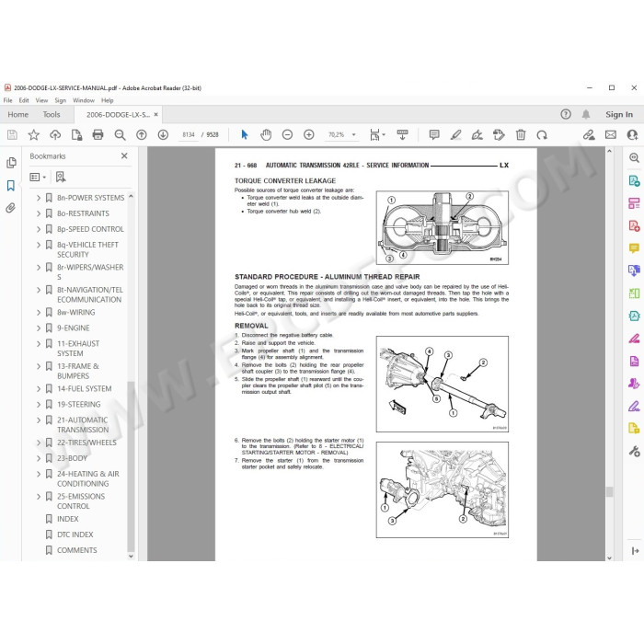This screenshot has width=644, height=644.
Task: Save the file using the floppy icon
Action: click(12, 134)
